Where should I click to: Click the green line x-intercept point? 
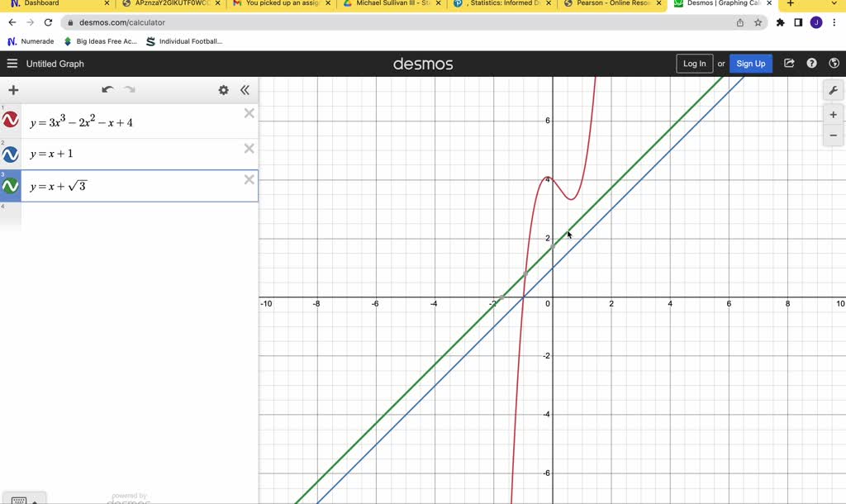pyautogui.click(x=501, y=297)
